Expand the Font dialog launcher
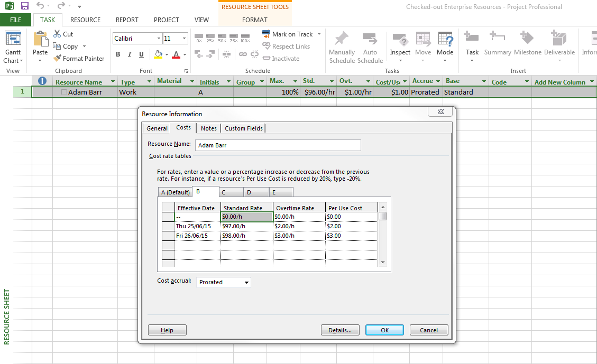 pyautogui.click(x=186, y=71)
